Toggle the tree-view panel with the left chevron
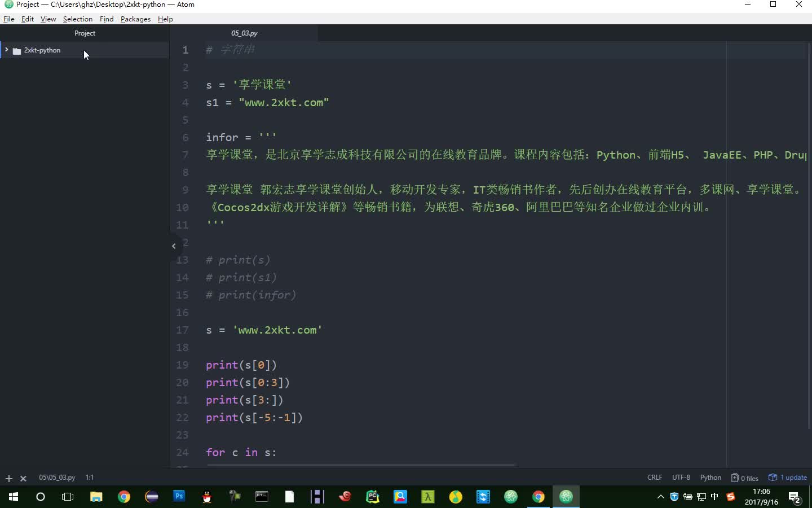Viewport: 812px width, 508px height. (x=174, y=246)
